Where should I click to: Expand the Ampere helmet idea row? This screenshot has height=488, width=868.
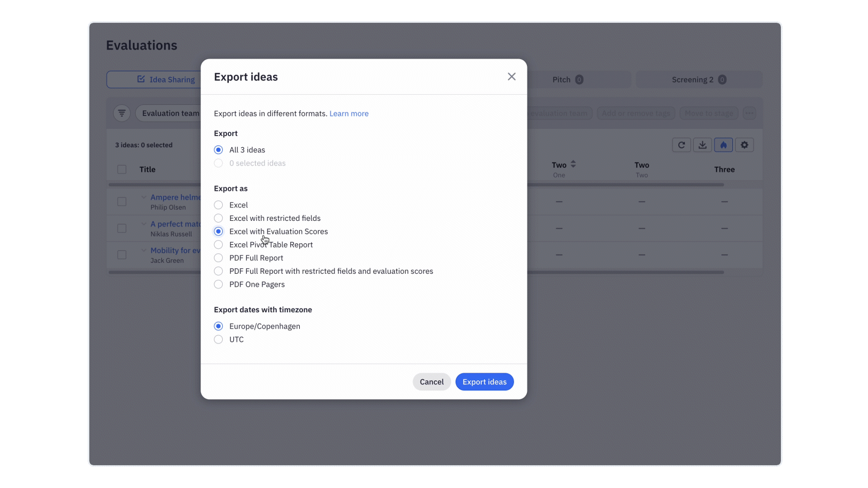144,197
